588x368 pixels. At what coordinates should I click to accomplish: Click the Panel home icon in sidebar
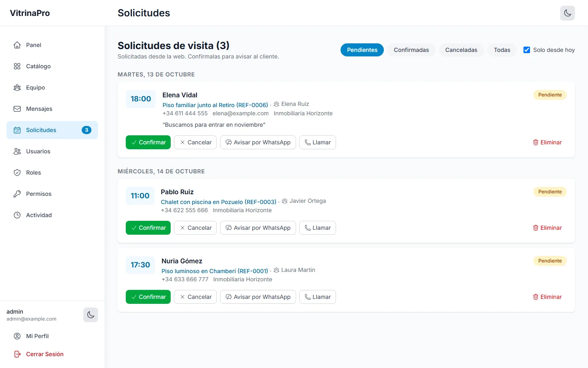click(17, 45)
